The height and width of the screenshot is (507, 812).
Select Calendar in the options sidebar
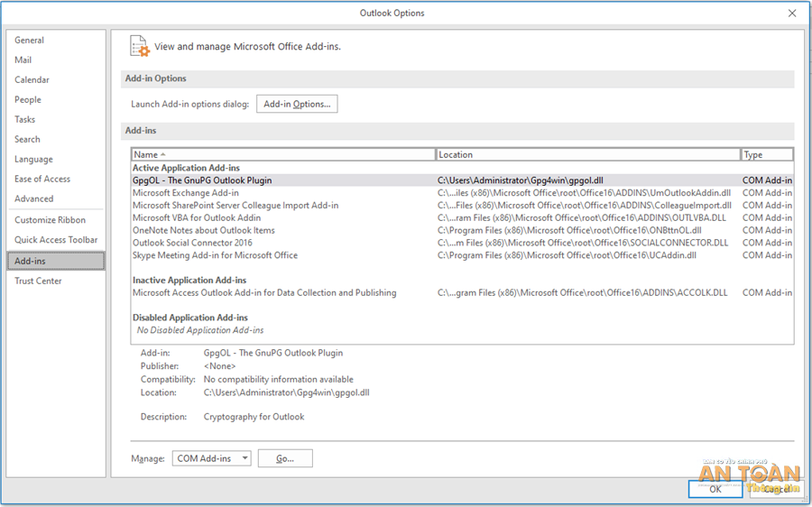pos(32,80)
